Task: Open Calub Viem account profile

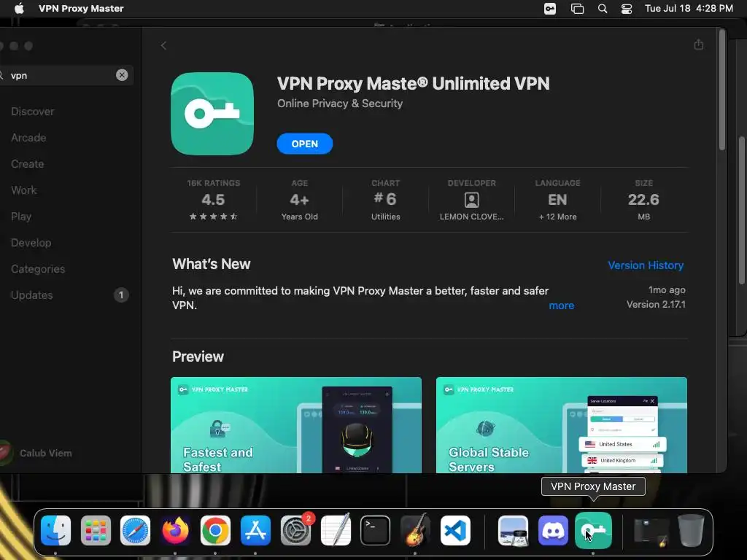Action: (x=38, y=453)
